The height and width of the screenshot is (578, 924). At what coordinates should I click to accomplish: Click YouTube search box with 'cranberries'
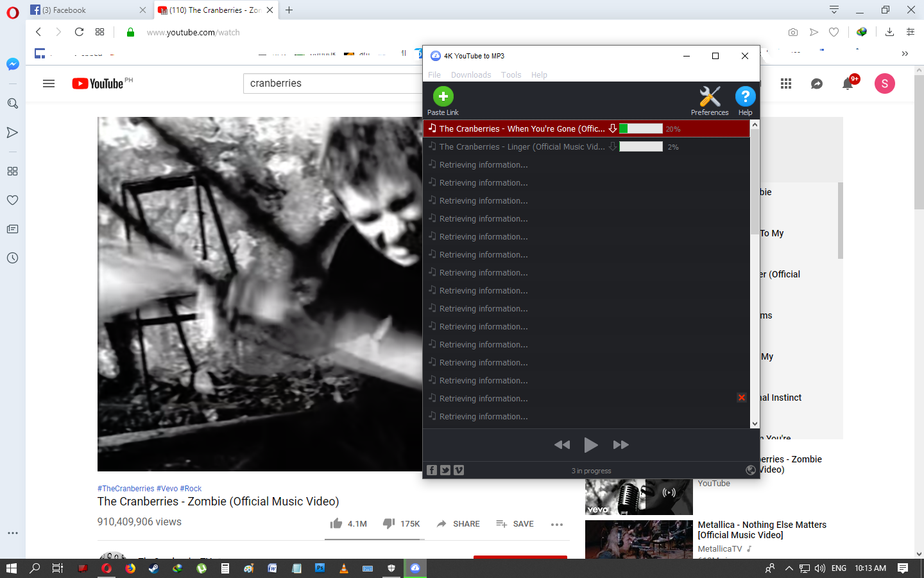(334, 83)
